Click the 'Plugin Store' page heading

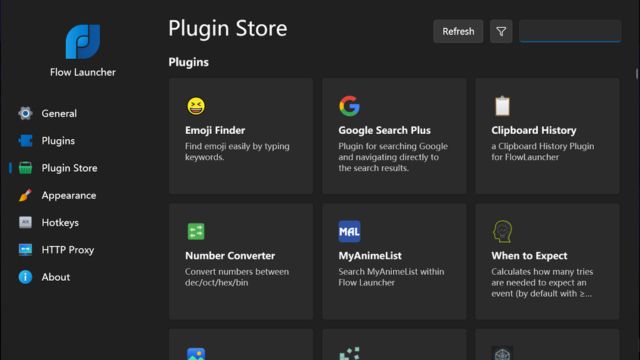click(228, 29)
